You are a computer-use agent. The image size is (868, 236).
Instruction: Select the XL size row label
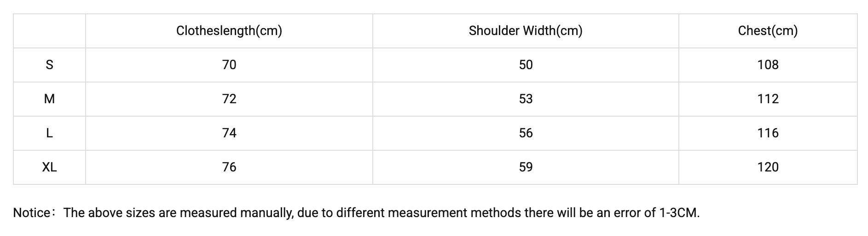[49, 167]
